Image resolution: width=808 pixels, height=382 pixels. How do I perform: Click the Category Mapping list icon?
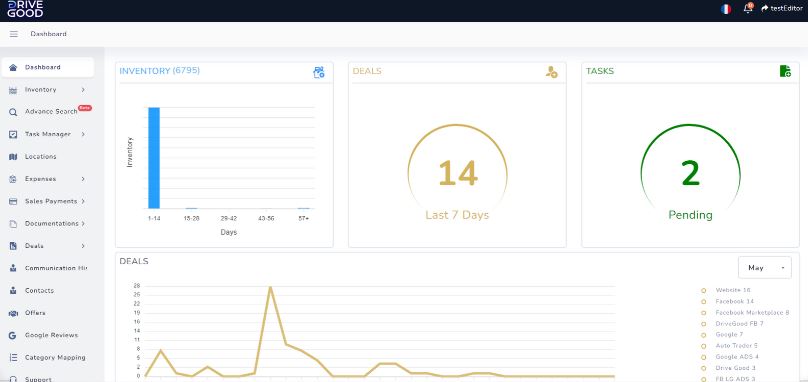[13, 357]
